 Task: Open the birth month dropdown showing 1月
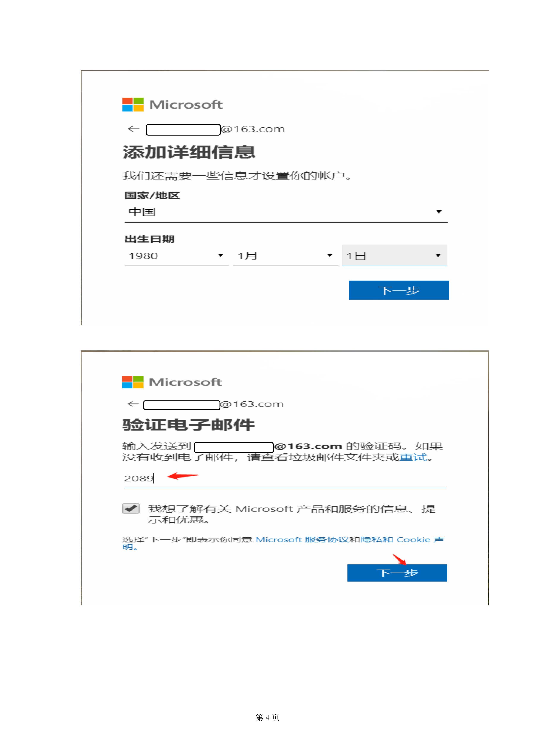(285, 256)
